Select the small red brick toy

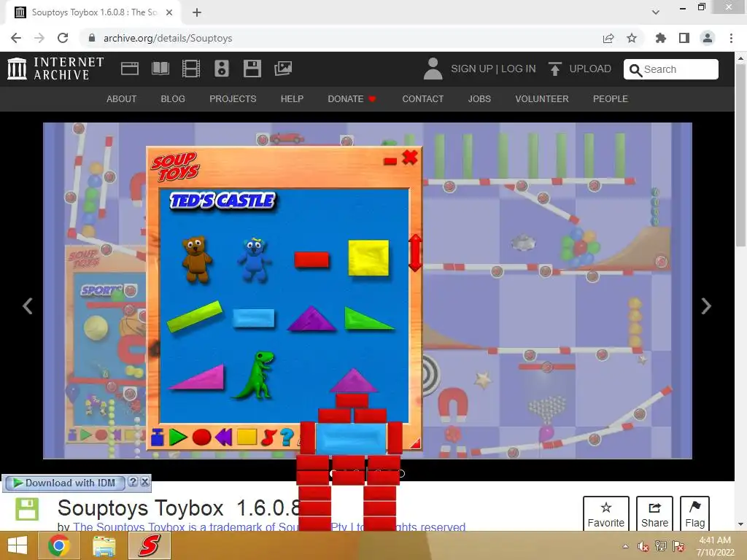tap(311, 260)
